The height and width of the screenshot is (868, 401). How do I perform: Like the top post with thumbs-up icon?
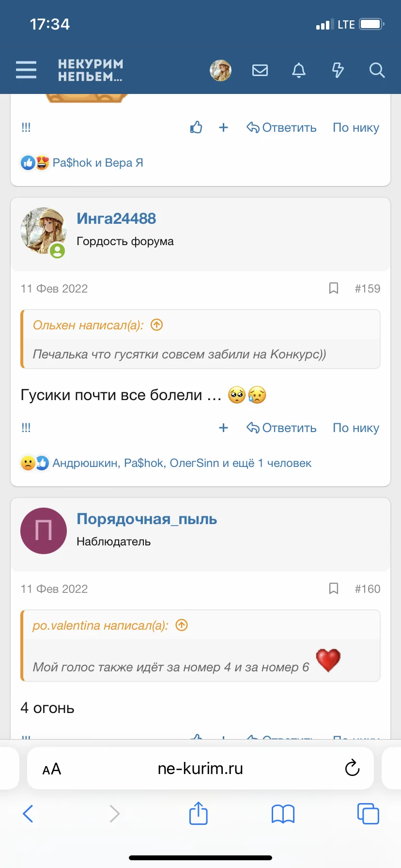click(196, 127)
